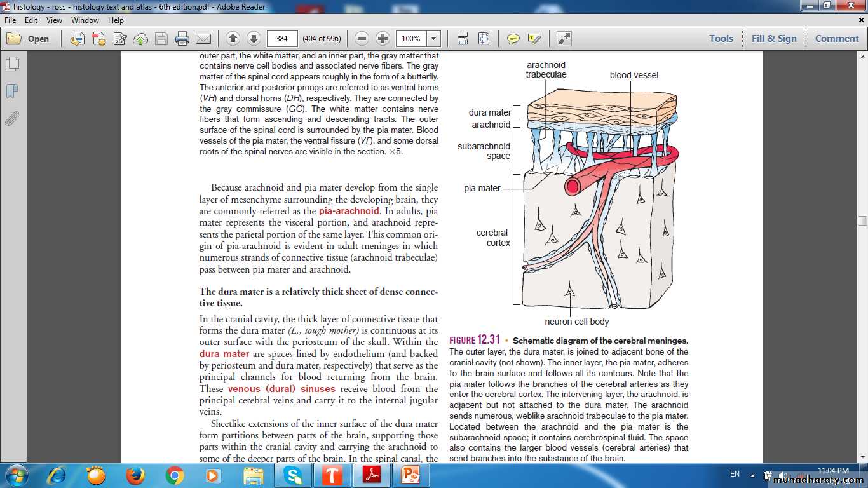Show the bookmarks side panel
This screenshot has width=868, height=488.
point(12,91)
